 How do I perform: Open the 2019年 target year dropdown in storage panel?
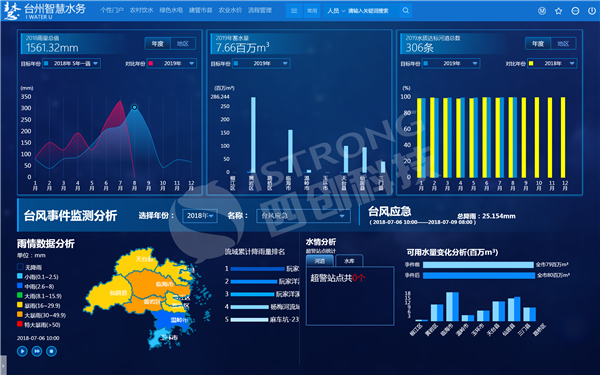pos(261,64)
